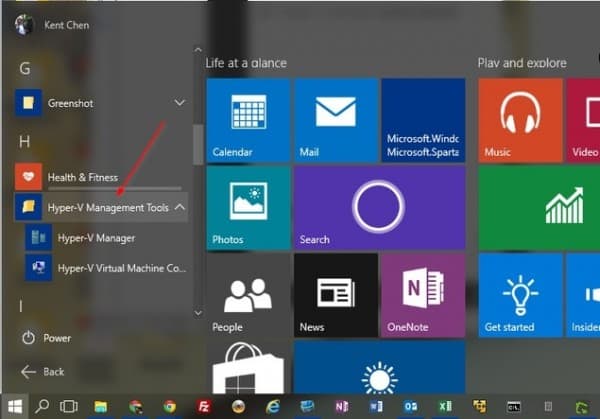Launch Internet Explorer from the taskbar
The image size is (600, 419).
pos(273,406)
